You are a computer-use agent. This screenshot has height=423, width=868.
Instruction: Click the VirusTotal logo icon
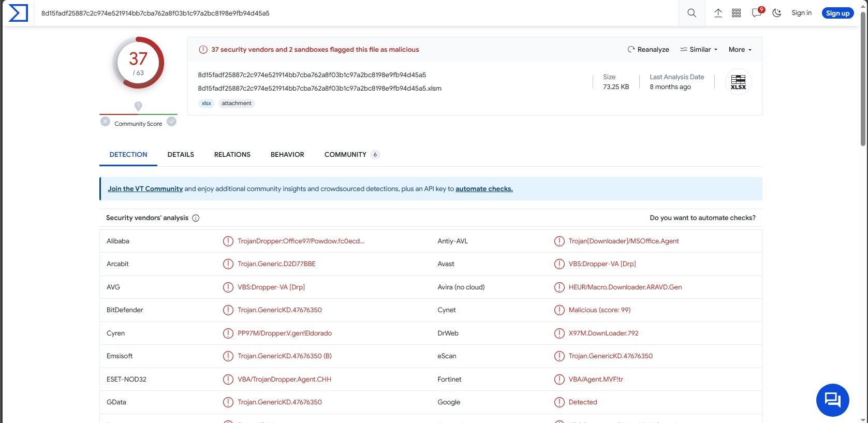pyautogui.click(x=18, y=13)
